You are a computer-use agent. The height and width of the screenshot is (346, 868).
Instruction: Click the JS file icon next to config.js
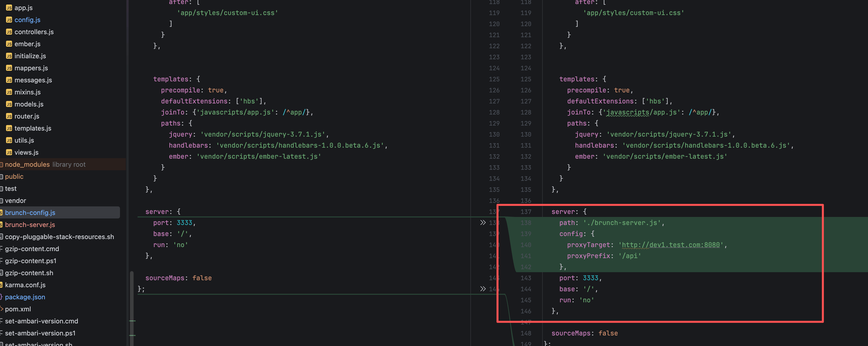click(x=9, y=20)
